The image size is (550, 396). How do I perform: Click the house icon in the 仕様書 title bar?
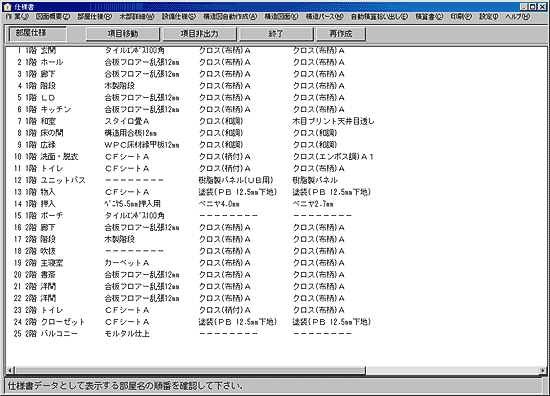coord(7,7)
